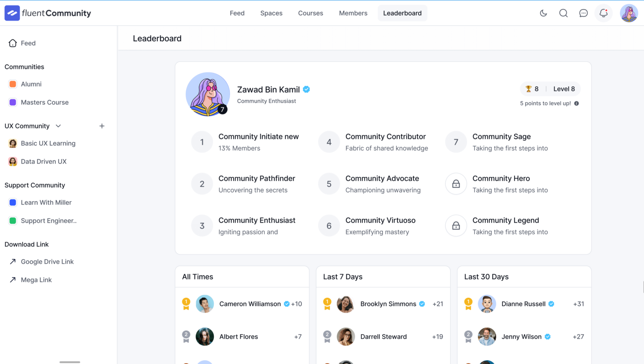
Task: Open your profile avatar in the top bar
Action: click(629, 13)
